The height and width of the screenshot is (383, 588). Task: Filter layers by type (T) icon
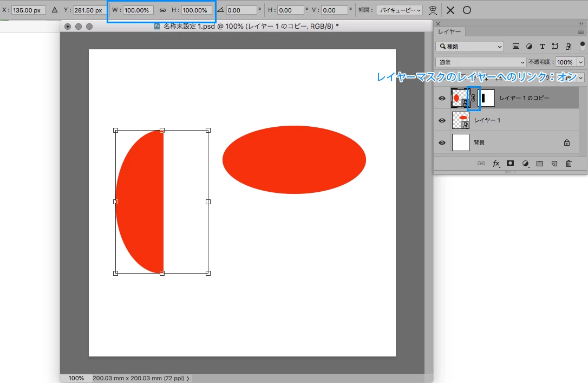(543, 46)
